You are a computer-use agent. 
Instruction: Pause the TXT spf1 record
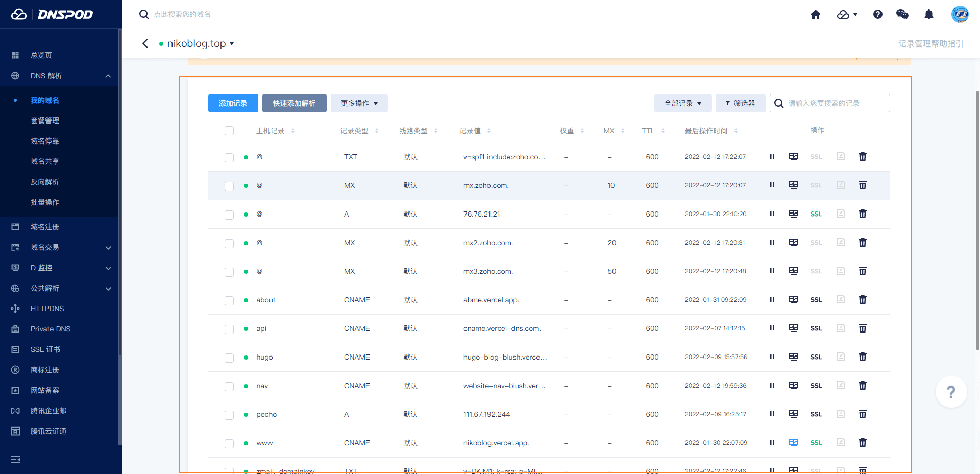772,157
